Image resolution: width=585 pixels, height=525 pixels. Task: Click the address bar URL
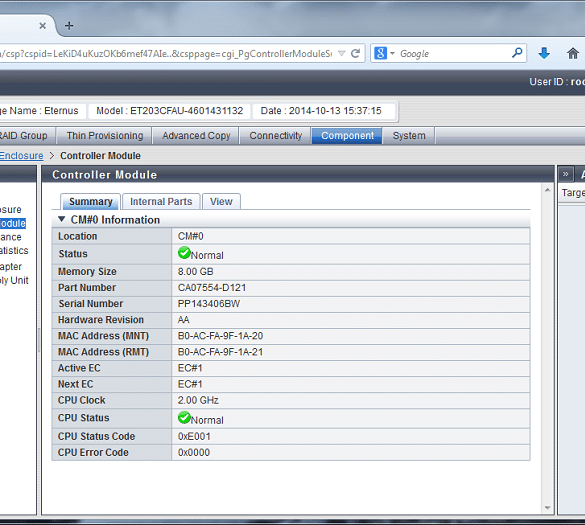(166, 54)
